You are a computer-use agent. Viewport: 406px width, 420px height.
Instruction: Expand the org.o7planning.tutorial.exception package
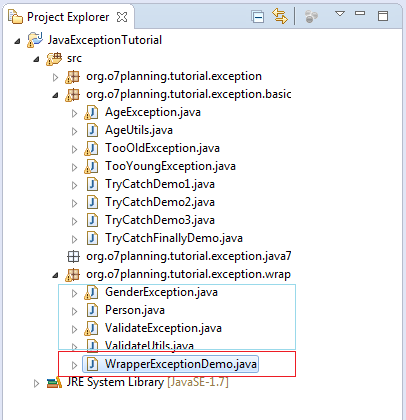click(55, 77)
